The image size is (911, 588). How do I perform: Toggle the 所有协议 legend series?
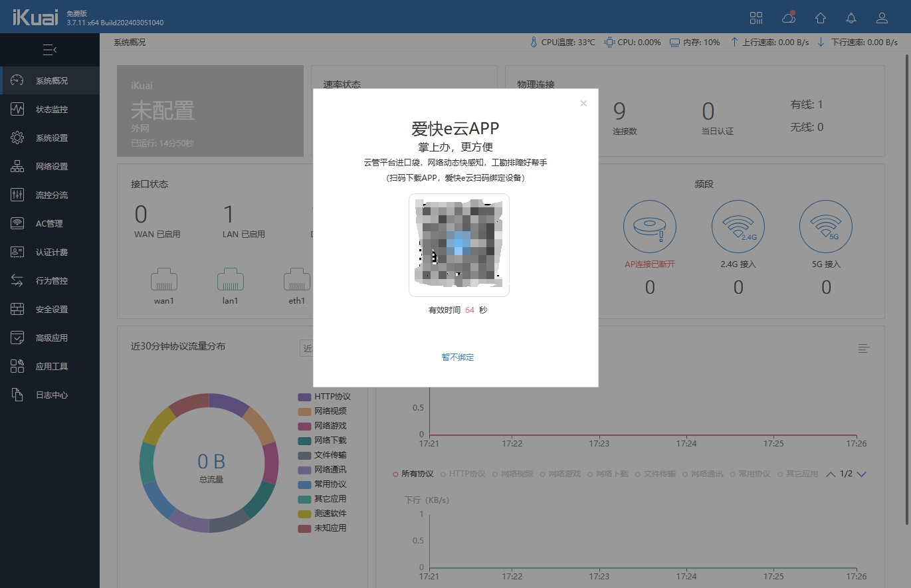(413, 474)
